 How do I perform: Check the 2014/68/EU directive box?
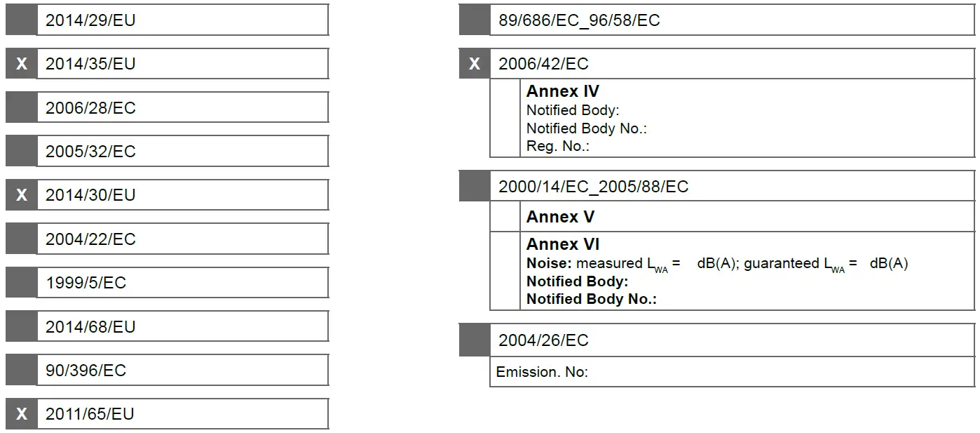point(21,326)
